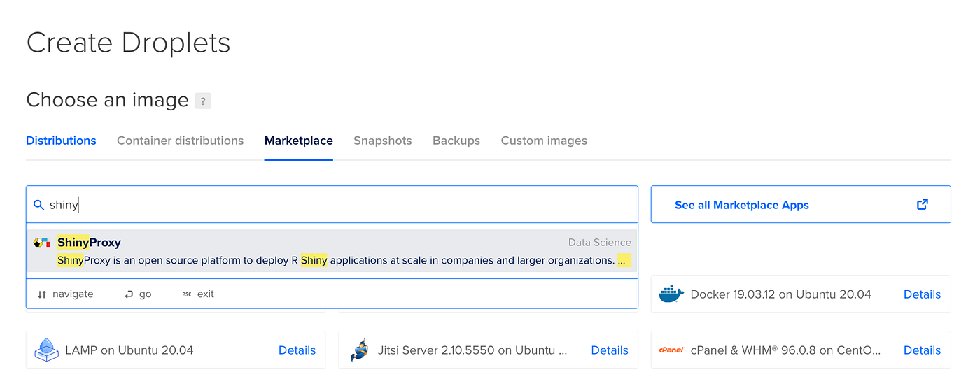Click the Create Droplets heading

(128, 43)
